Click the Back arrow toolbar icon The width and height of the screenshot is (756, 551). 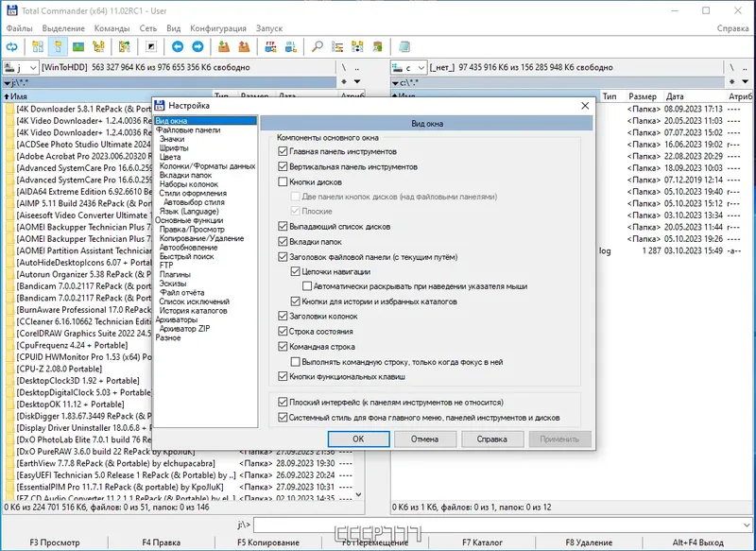tap(177, 46)
